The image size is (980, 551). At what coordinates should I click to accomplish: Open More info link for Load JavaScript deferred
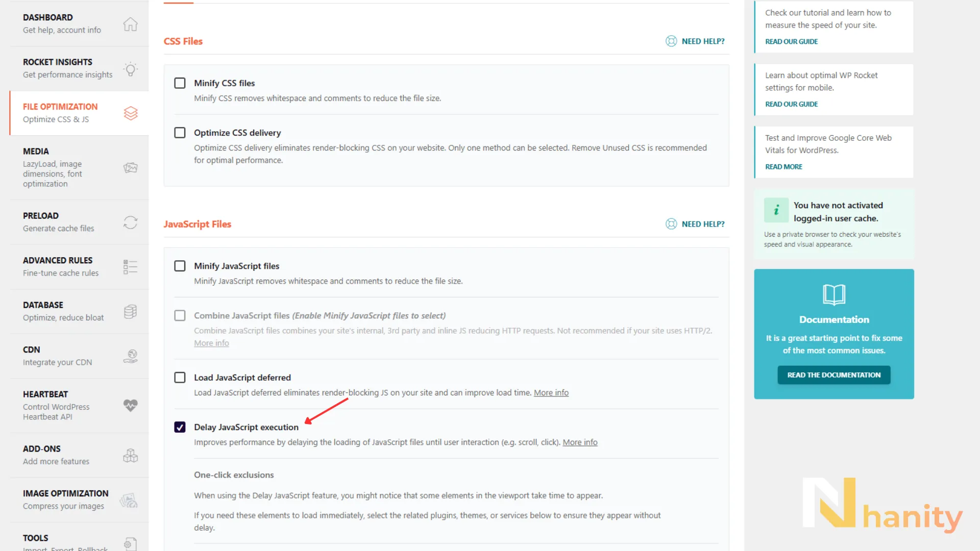(551, 393)
